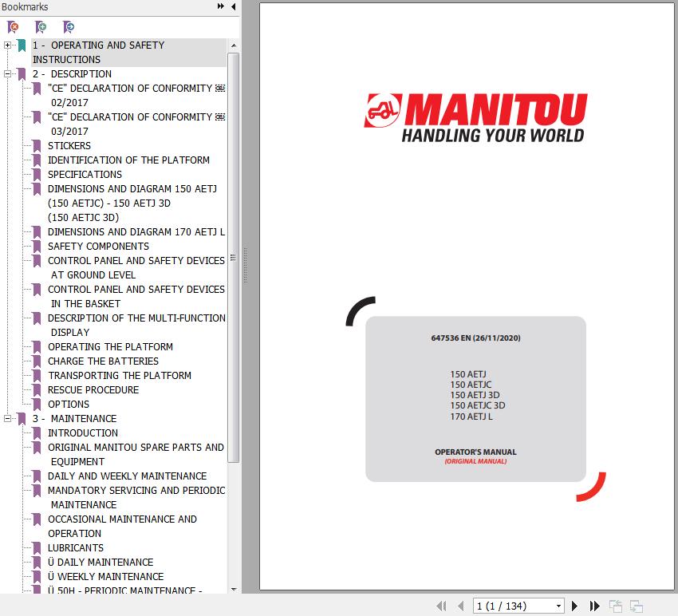Click the 170 AETJ L model text on cover
Viewport: 678px width, 616px height.
(471, 417)
